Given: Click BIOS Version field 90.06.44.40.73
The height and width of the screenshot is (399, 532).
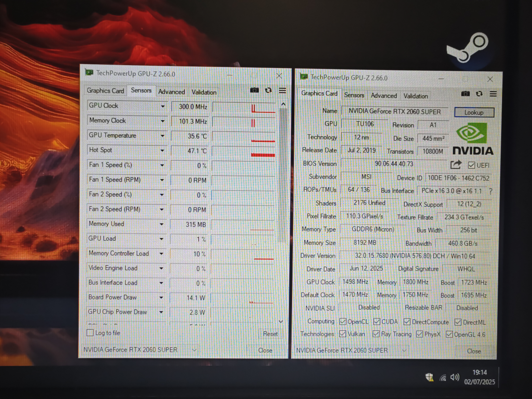Looking at the screenshot, I should tap(394, 164).
